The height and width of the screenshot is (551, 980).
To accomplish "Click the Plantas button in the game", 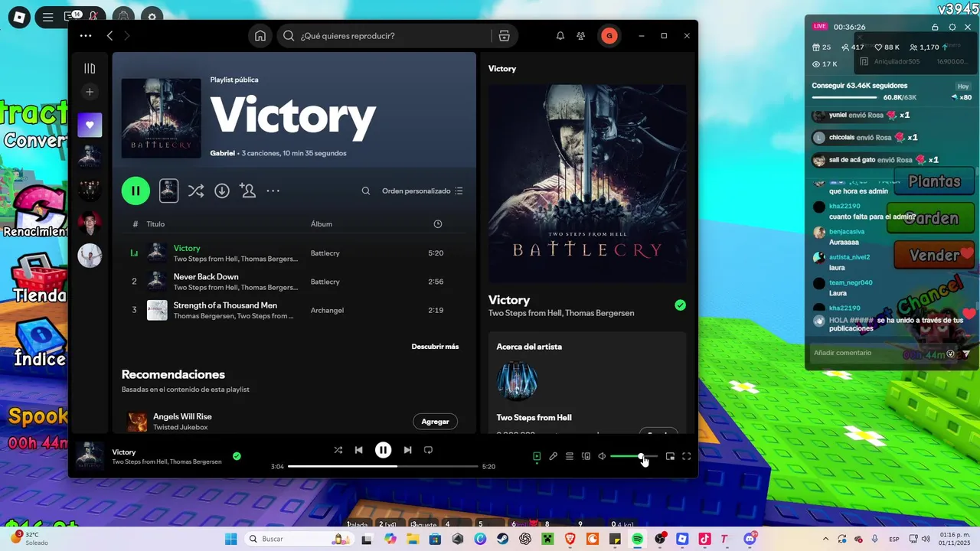I will tap(934, 181).
